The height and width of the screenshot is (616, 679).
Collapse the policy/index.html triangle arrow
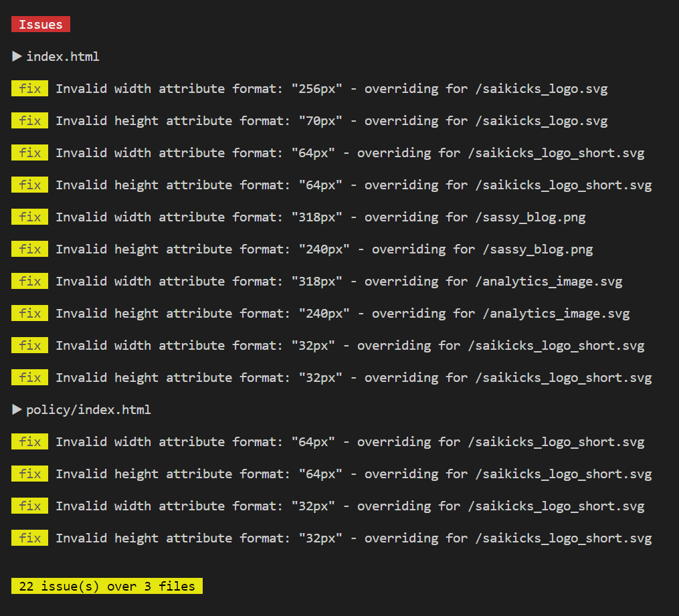click(17, 409)
